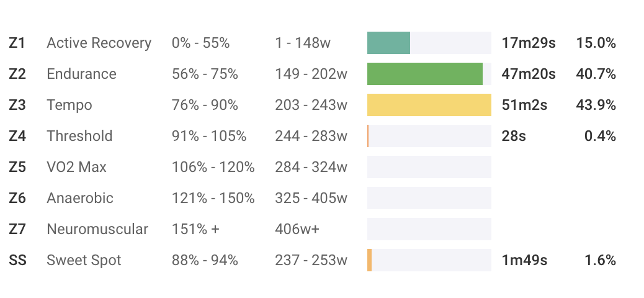
Task: Select the Sweet Spot zone label
Action: 84,260
